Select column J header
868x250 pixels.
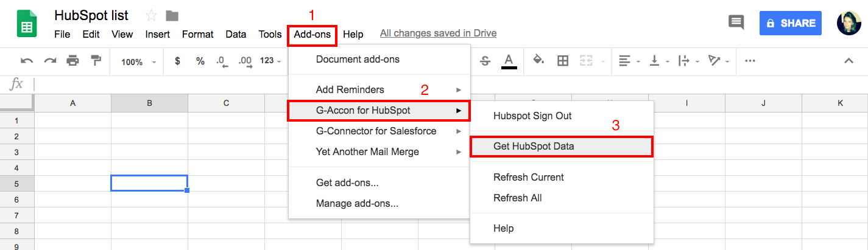[x=763, y=103]
